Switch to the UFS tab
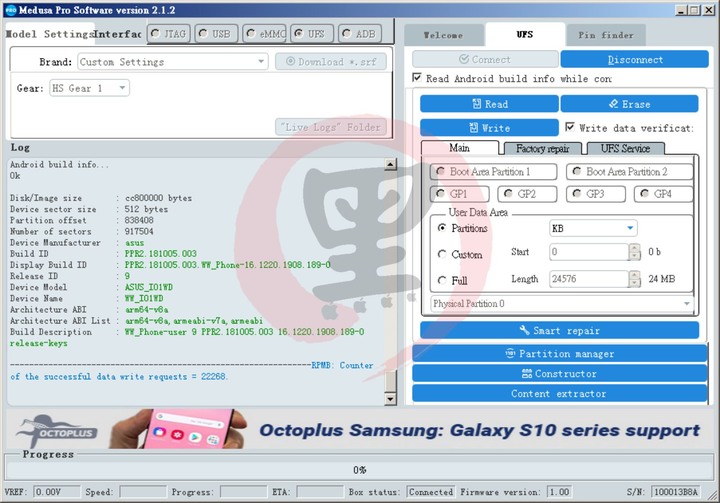The height and width of the screenshot is (503, 720). (x=525, y=34)
